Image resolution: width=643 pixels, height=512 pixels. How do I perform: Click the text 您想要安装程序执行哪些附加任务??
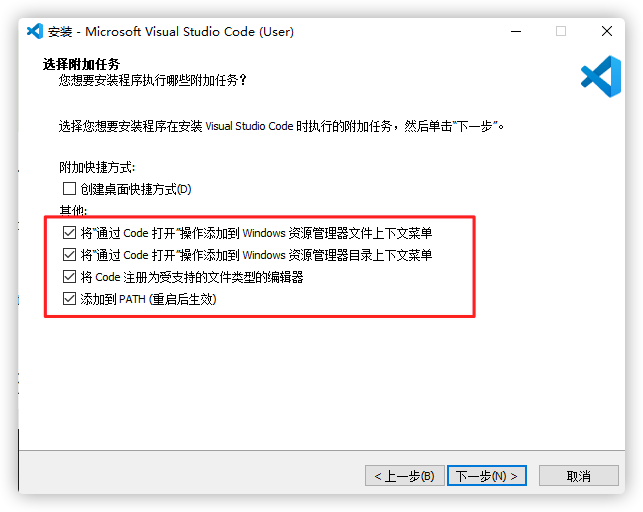pyautogui.click(x=153, y=80)
